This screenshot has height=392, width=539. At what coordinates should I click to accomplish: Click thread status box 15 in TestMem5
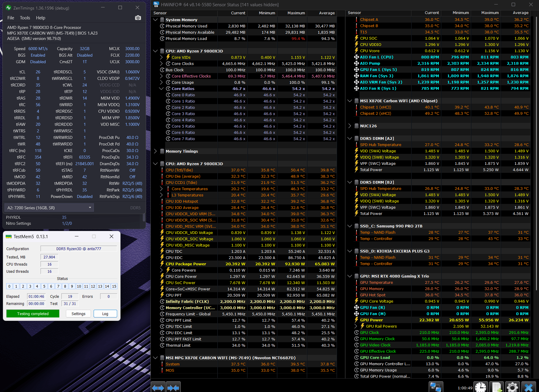pyautogui.click(x=114, y=286)
